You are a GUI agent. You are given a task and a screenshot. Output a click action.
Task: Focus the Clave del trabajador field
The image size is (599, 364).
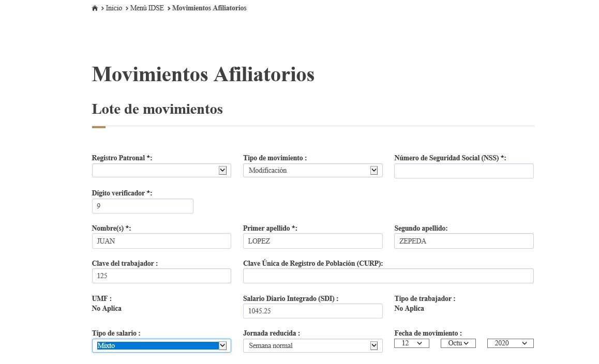161,276
